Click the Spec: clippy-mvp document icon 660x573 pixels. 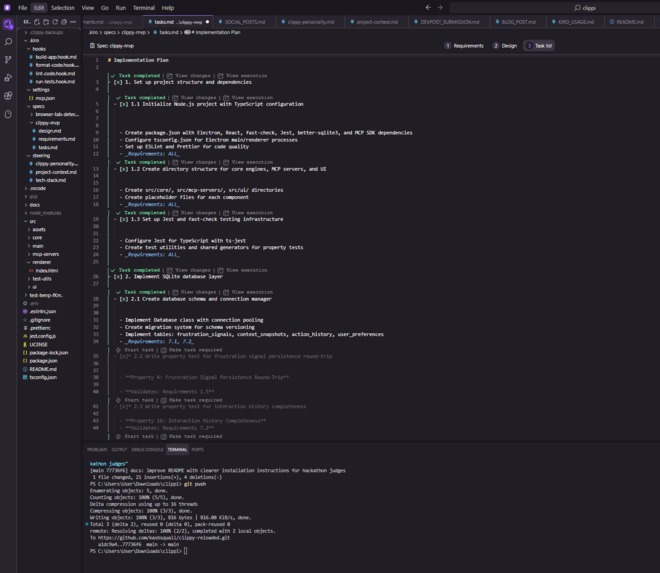92,46
